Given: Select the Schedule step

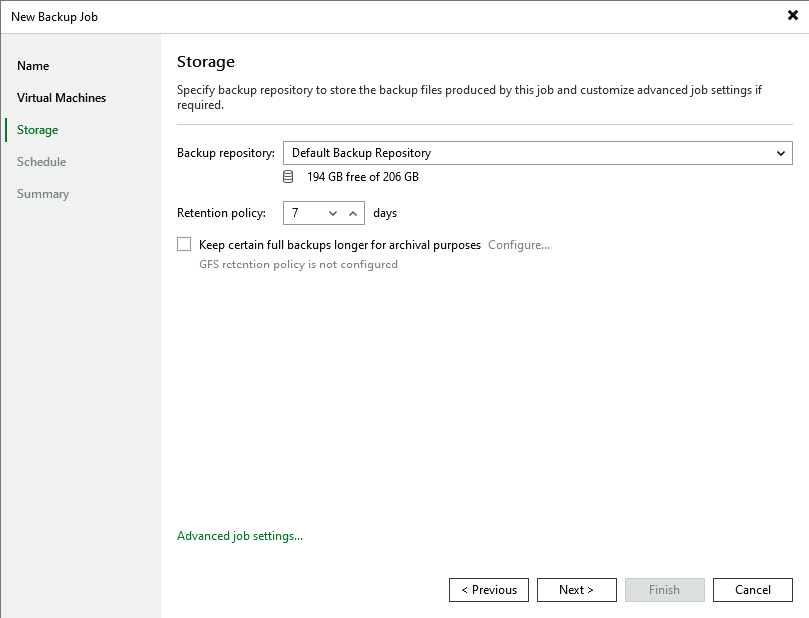Looking at the screenshot, I should tap(41, 162).
